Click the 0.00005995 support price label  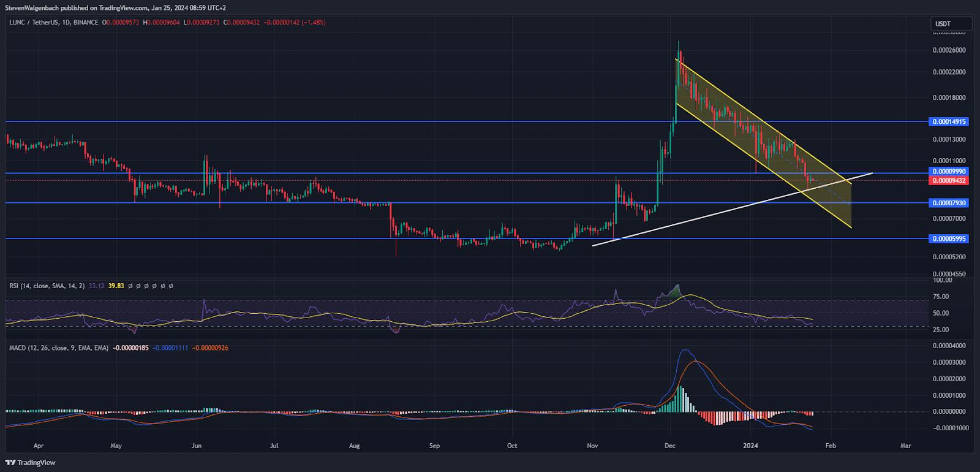(x=949, y=239)
